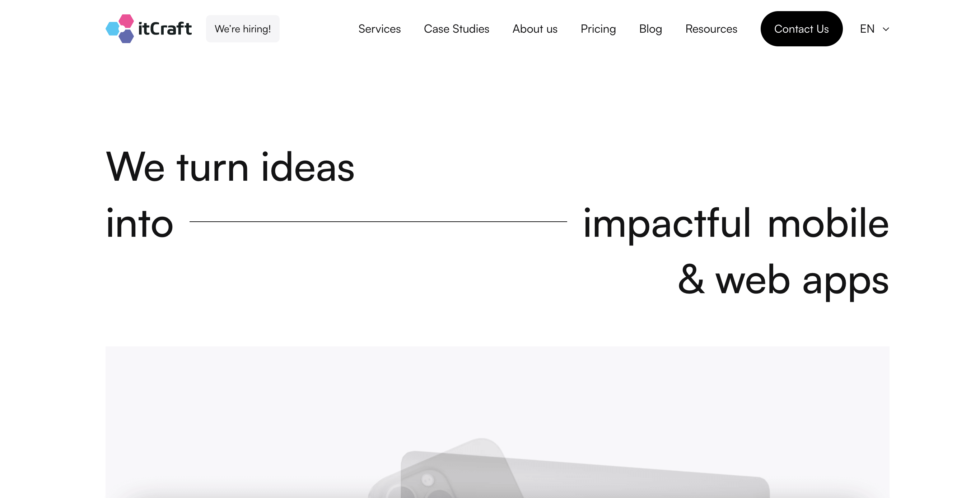Open the Services dropdown menu
This screenshot has height=498, width=980.
coord(379,29)
